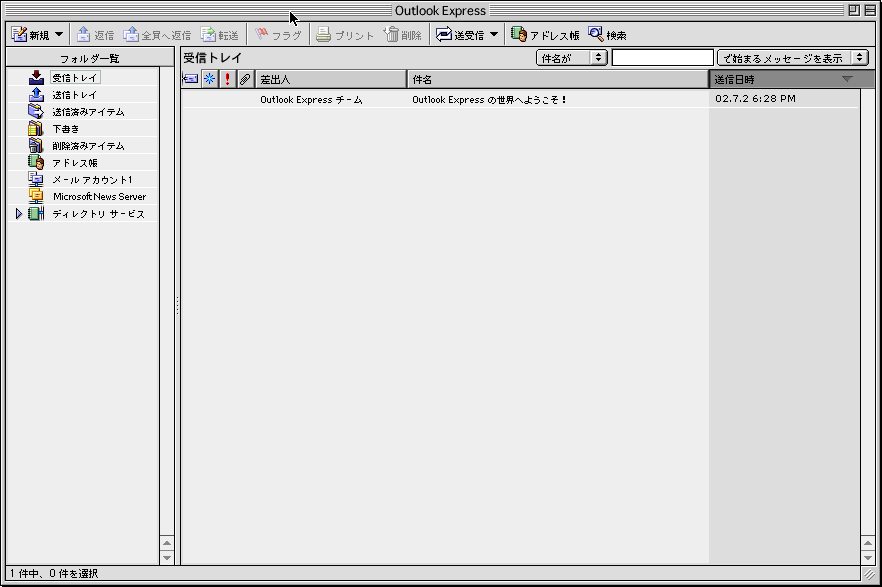This screenshot has height=587, width=882.
Task: Select the 送信トレイ outbox folder icon
Action: 37,94
